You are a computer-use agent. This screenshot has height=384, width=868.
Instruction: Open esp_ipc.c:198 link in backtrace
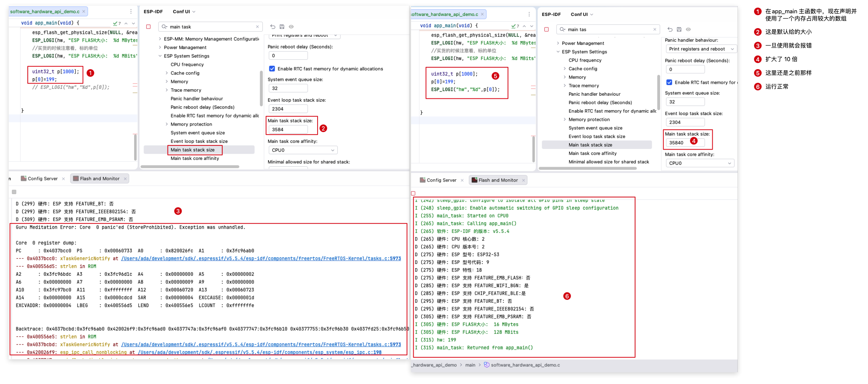[259, 352]
